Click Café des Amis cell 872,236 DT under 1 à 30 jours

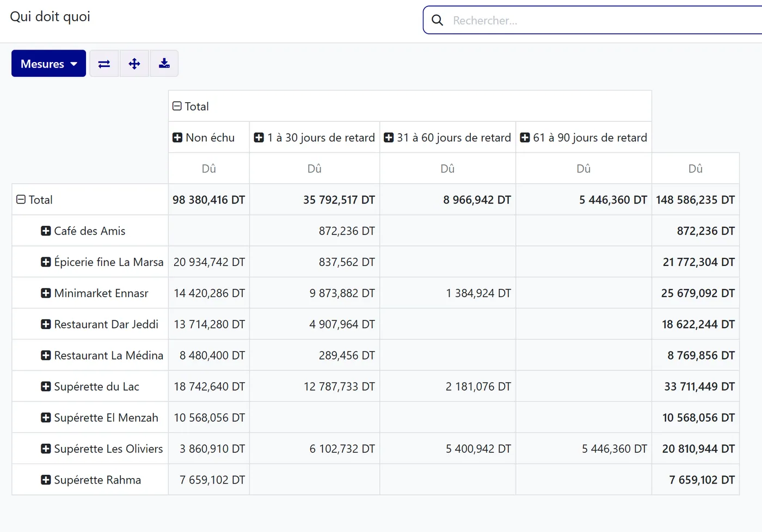315,231
